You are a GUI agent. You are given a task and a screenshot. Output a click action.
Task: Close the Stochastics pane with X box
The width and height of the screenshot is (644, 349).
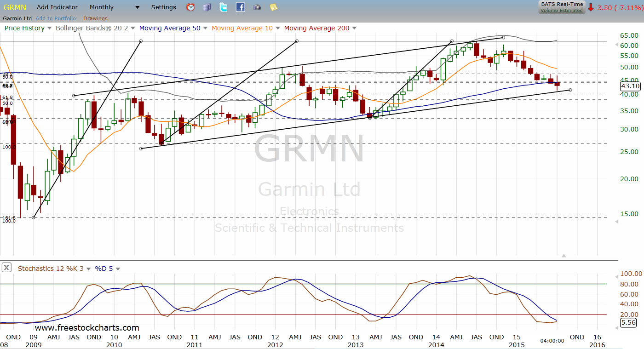(6, 267)
